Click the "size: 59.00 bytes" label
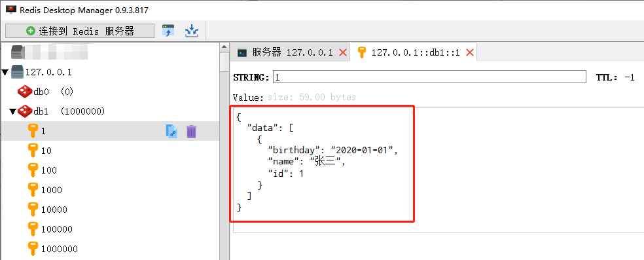 (312, 98)
